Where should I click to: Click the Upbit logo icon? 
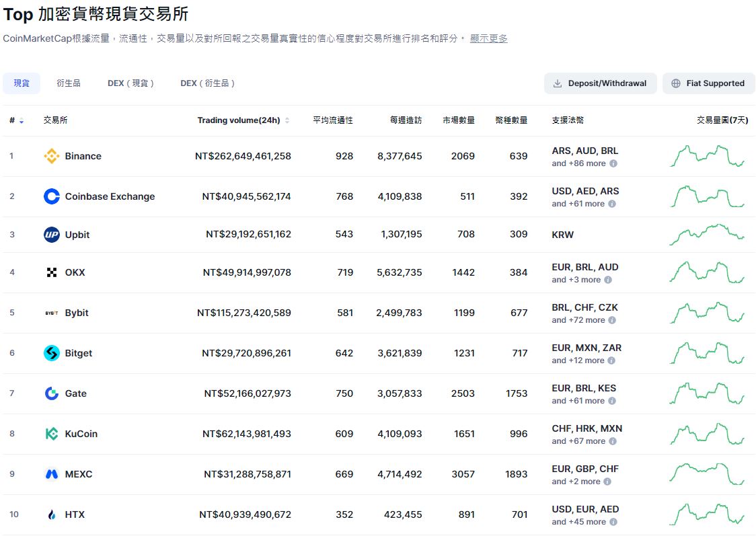[x=52, y=235]
